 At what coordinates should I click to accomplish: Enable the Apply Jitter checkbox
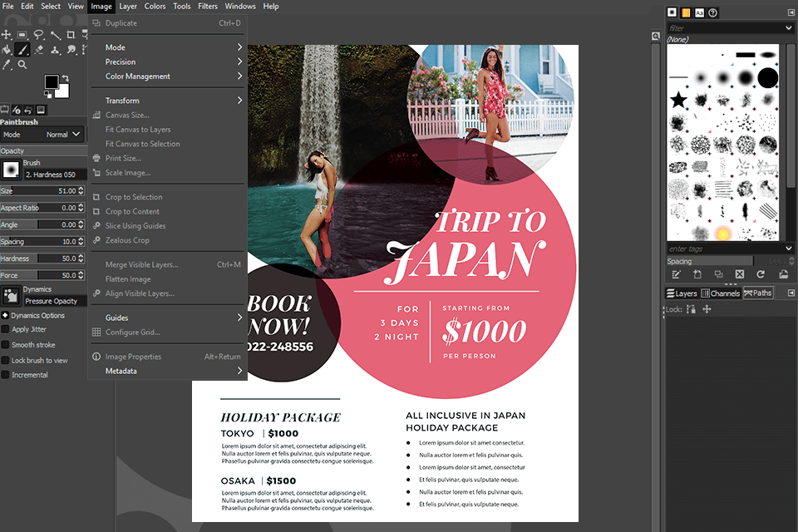click(6, 330)
